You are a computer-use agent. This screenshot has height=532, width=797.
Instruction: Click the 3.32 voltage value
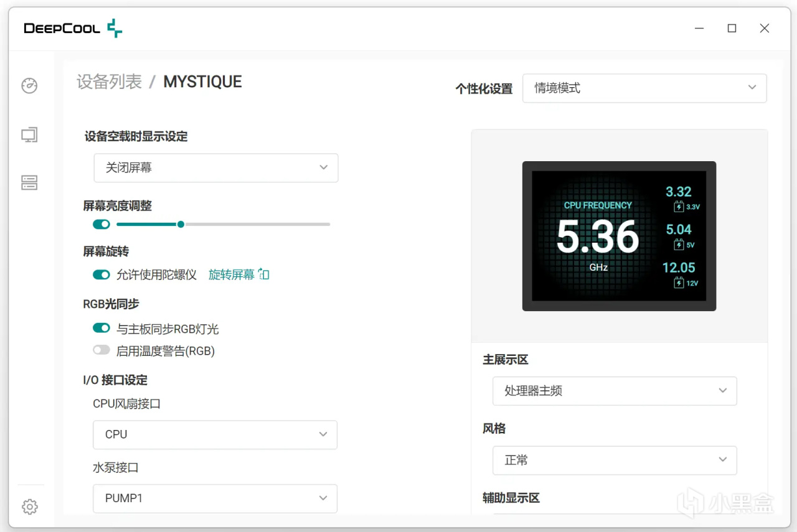point(679,192)
